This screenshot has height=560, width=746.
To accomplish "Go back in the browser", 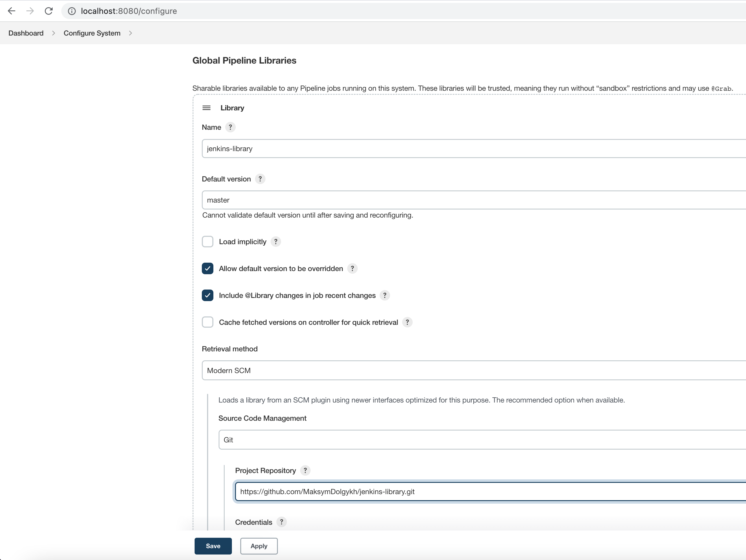I will point(12,11).
